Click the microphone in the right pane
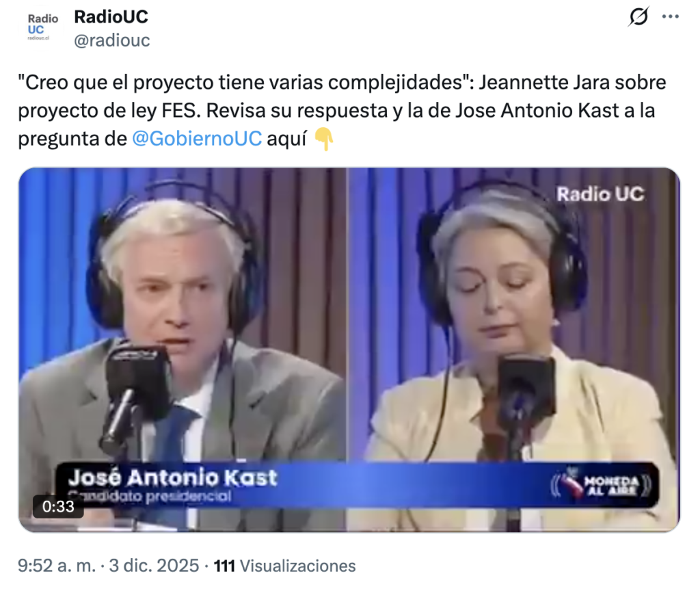700x591 pixels. 524,397
